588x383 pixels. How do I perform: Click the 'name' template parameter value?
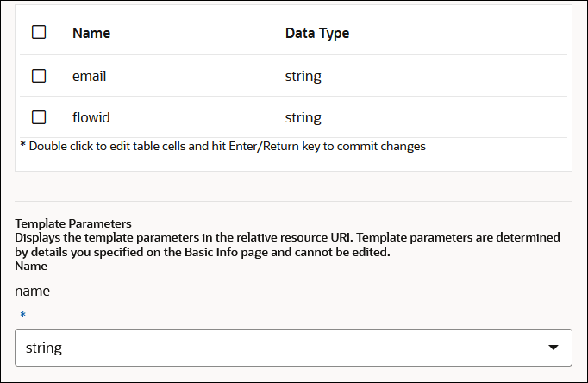pyautogui.click(x=33, y=292)
